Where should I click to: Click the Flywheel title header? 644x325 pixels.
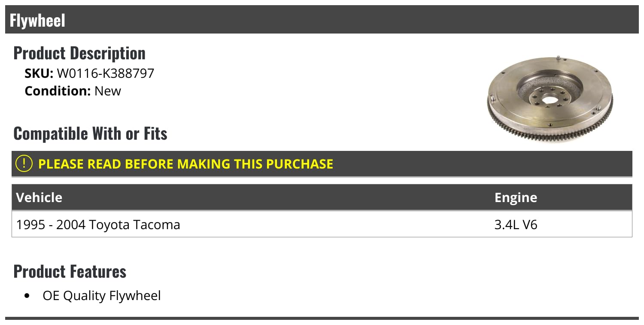coord(37,20)
